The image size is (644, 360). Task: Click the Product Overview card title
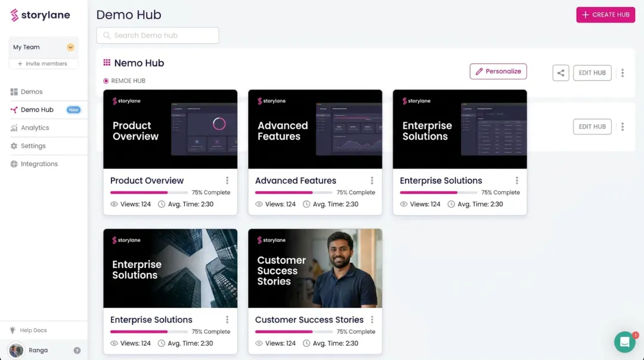[147, 181]
